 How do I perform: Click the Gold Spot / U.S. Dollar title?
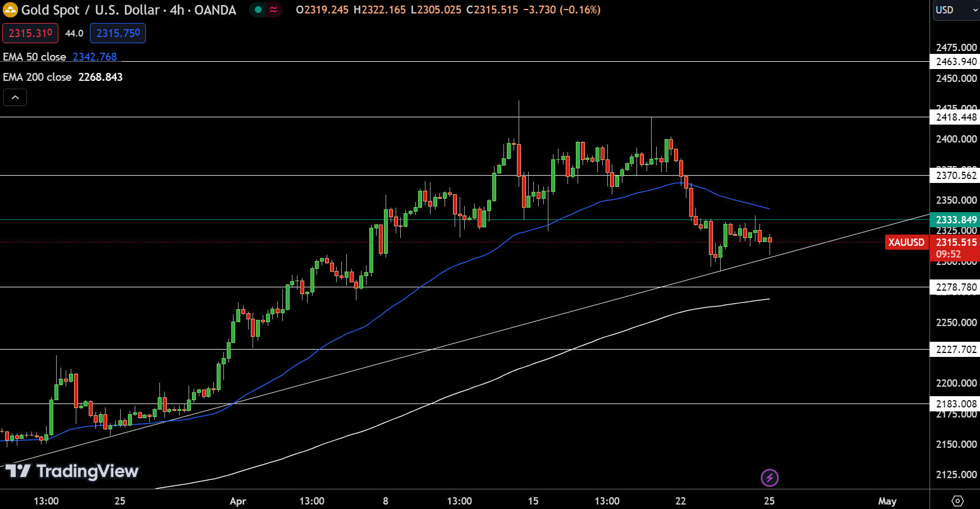click(x=90, y=10)
